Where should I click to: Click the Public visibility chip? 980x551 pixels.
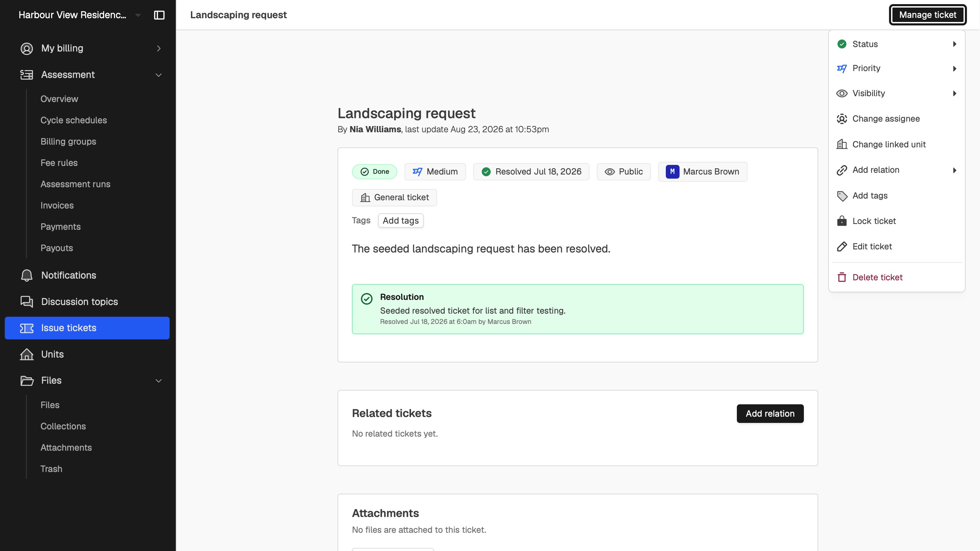624,172
